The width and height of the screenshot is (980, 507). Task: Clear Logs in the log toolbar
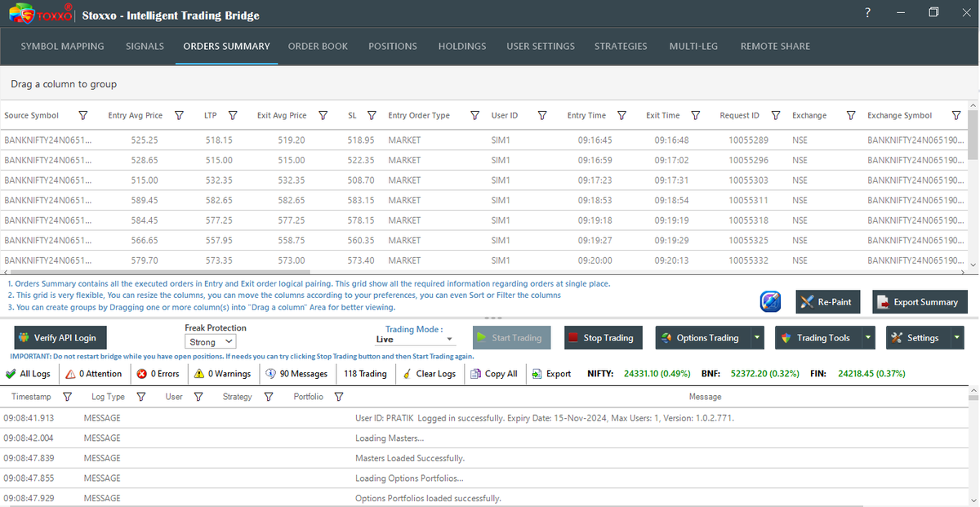[x=428, y=374]
